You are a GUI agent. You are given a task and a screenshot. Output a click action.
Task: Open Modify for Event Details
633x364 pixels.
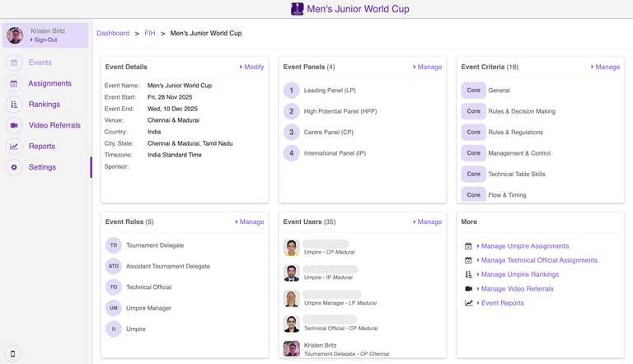[252, 67]
